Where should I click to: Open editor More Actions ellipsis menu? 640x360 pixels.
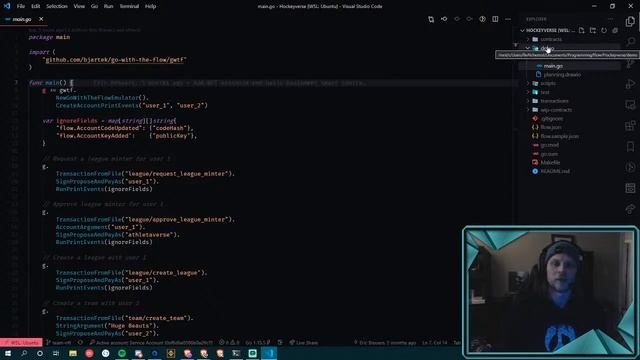tap(508, 19)
